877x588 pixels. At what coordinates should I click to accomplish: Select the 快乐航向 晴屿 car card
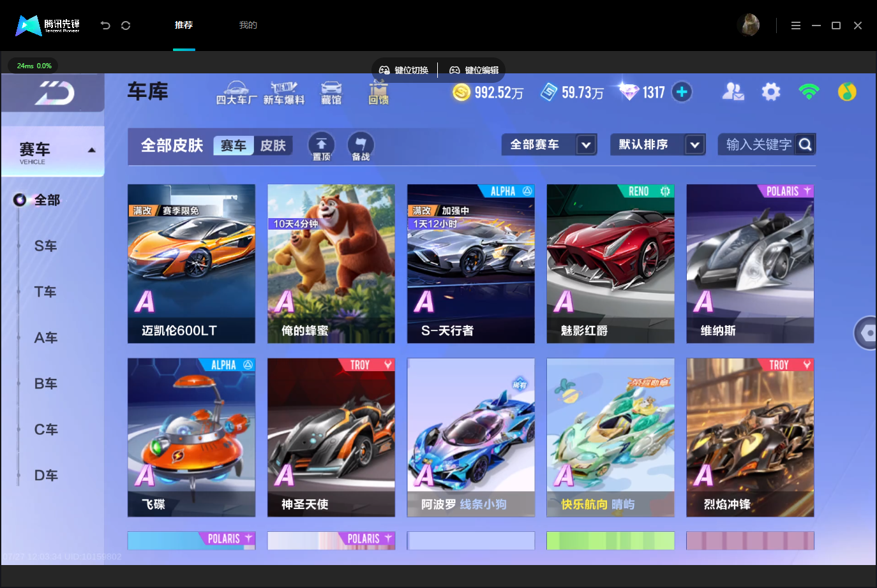click(611, 437)
